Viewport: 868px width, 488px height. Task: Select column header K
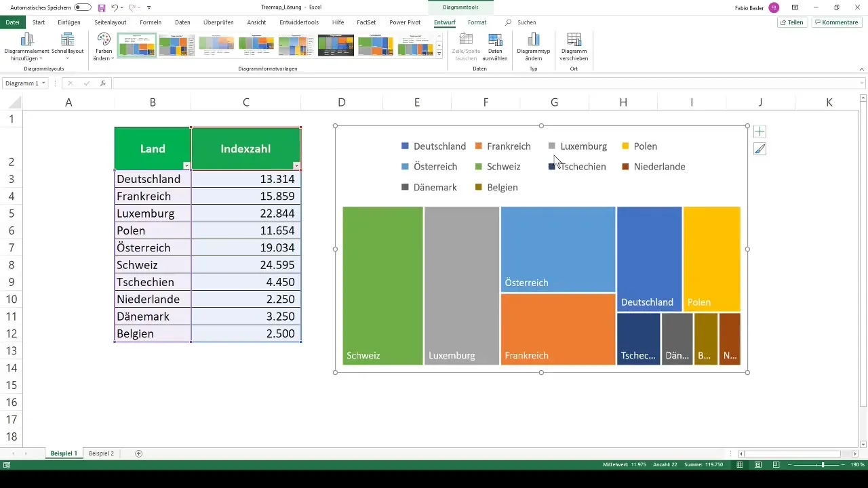(x=829, y=102)
